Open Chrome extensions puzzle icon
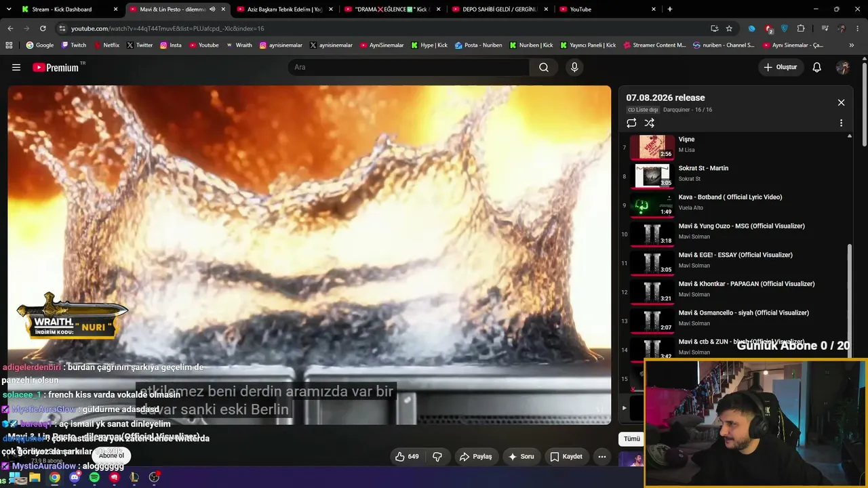 click(801, 28)
